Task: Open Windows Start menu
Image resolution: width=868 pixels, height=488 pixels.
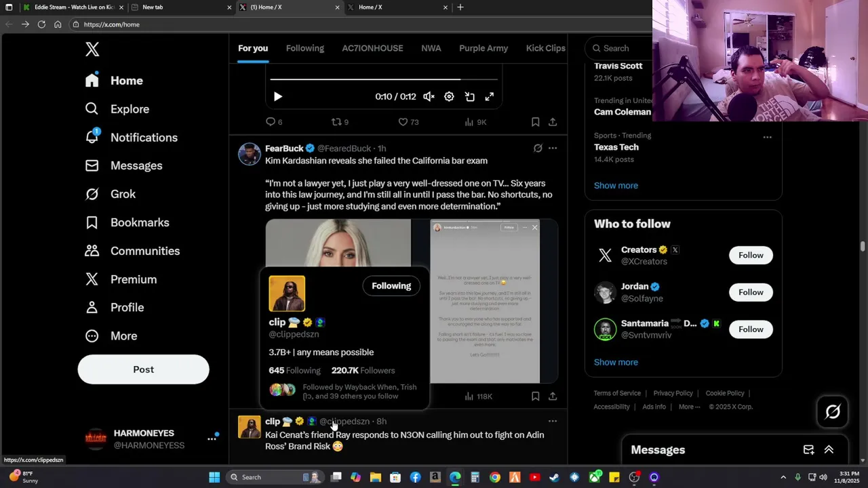Action: [x=214, y=477]
